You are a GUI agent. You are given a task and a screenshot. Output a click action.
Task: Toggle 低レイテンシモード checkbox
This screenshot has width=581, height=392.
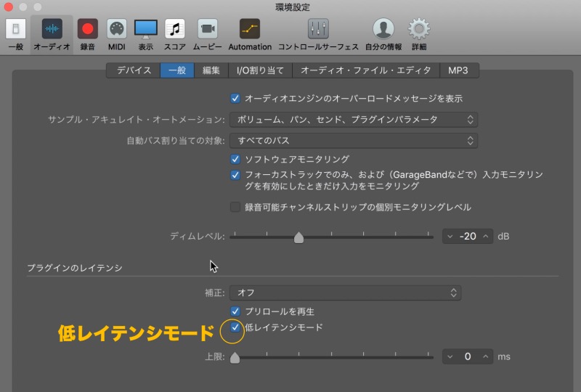pyautogui.click(x=235, y=327)
